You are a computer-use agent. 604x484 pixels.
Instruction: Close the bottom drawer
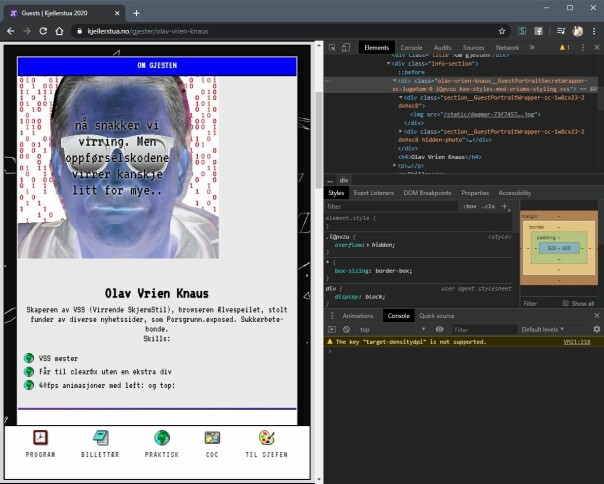pyautogui.click(x=596, y=316)
